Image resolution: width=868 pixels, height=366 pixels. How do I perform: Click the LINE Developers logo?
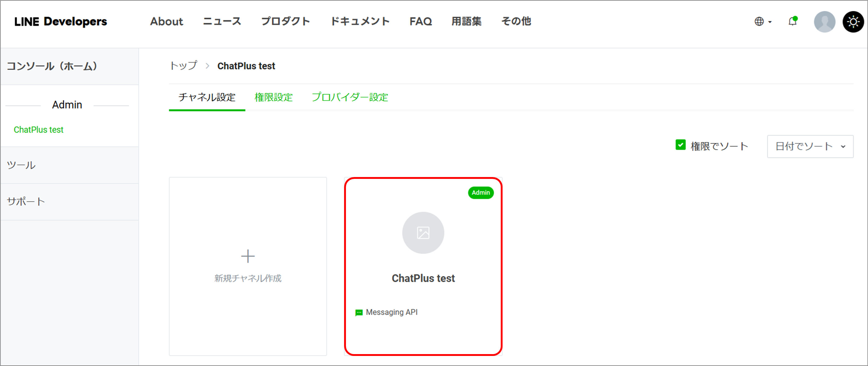point(61,22)
